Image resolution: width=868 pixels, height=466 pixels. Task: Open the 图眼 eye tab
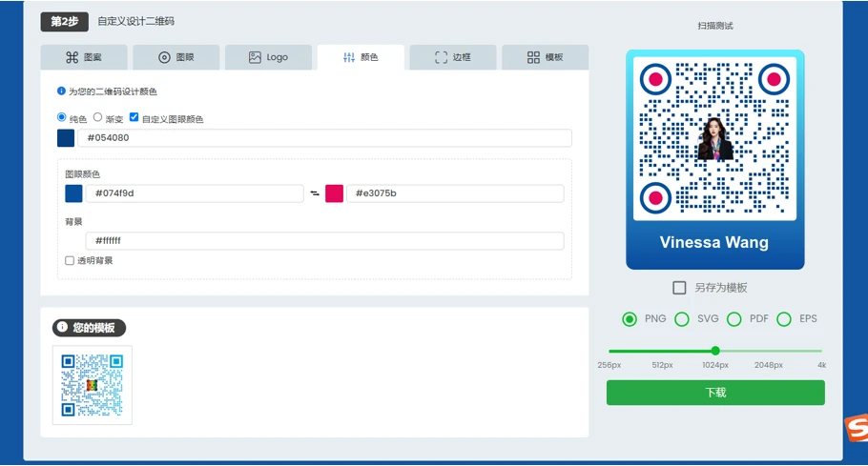[176, 57]
